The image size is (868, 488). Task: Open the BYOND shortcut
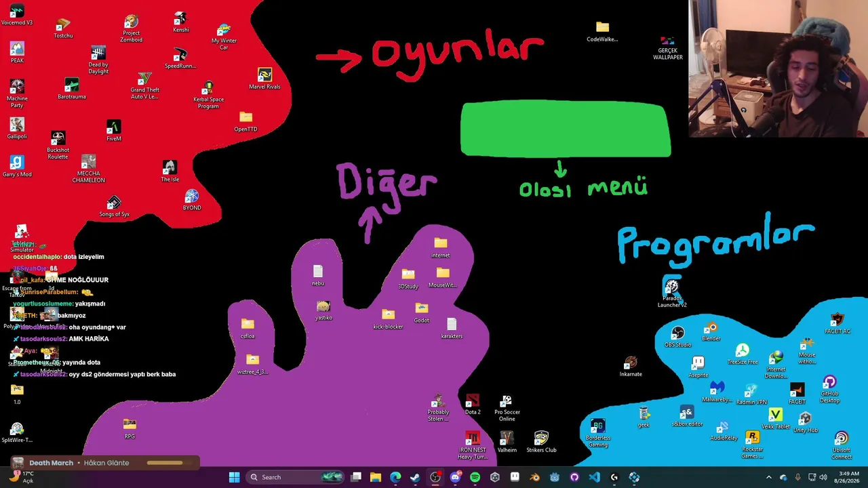[192, 200]
